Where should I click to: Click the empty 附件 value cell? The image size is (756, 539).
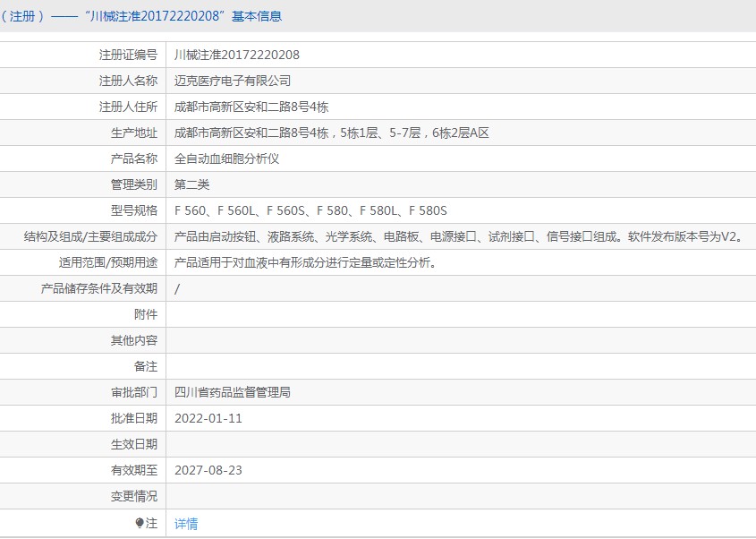[461, 314]
